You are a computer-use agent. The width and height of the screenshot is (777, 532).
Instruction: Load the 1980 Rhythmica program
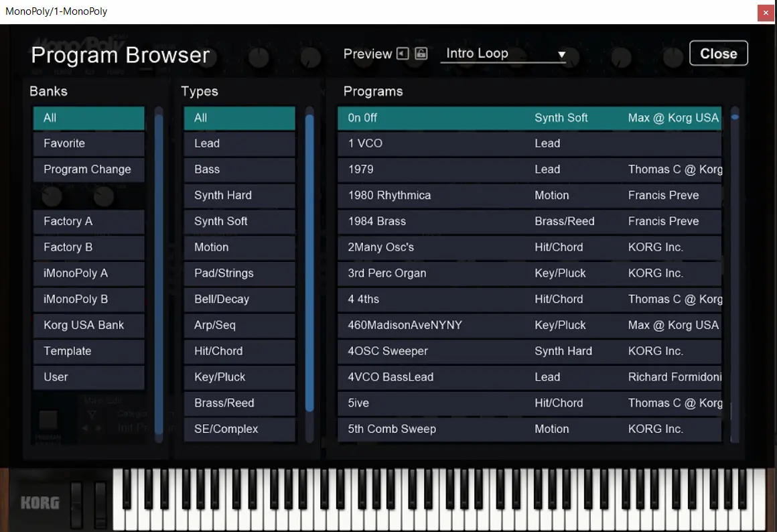pos(529,196)
